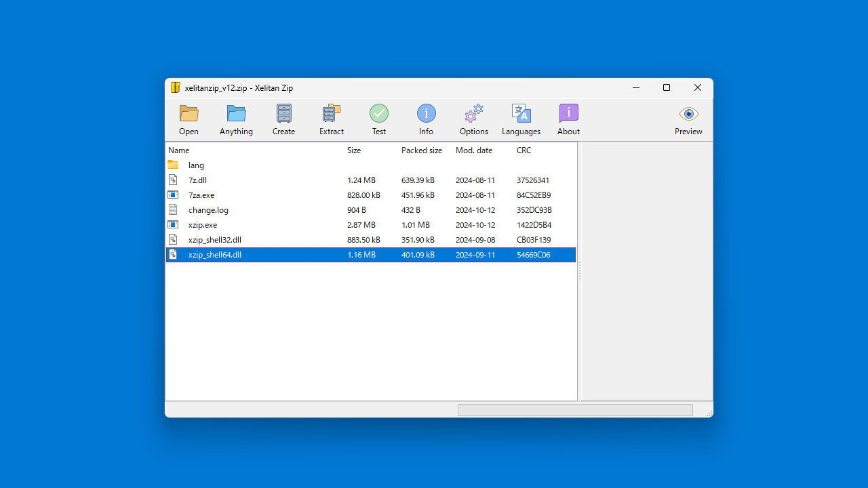
Task: Select the xzip.exe file name
Action: pyautogui.click(x=203, y=225)
